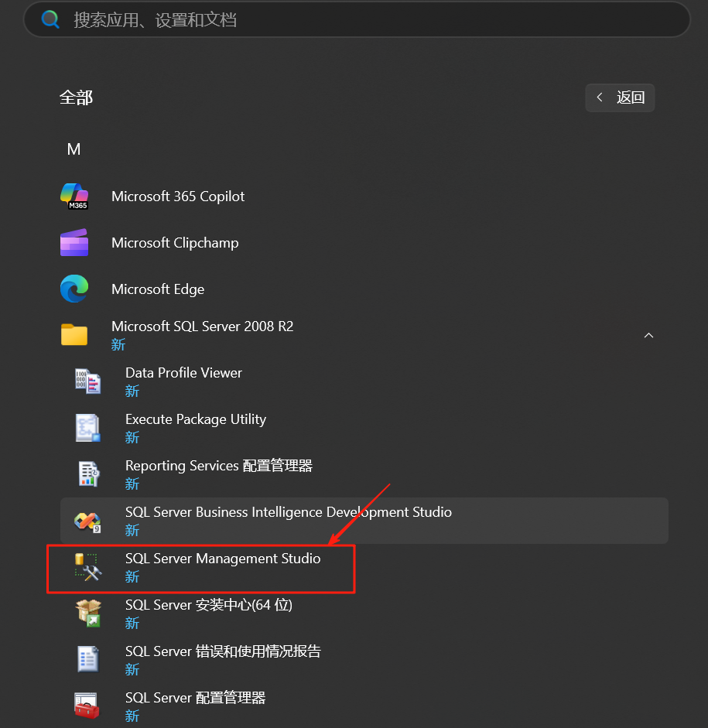The image size is (708, 728).
Task: Select Microsoft 365 Copilot text label
Action: (178, 197)
